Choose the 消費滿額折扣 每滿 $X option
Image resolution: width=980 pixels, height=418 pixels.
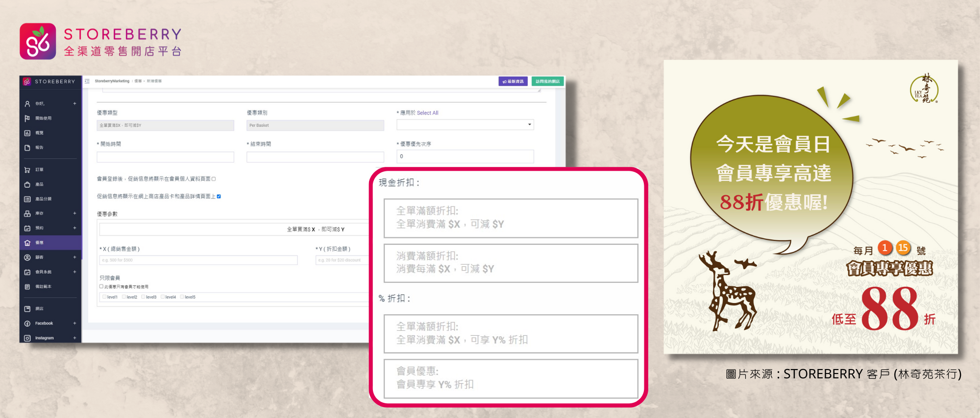click(511, 263)
